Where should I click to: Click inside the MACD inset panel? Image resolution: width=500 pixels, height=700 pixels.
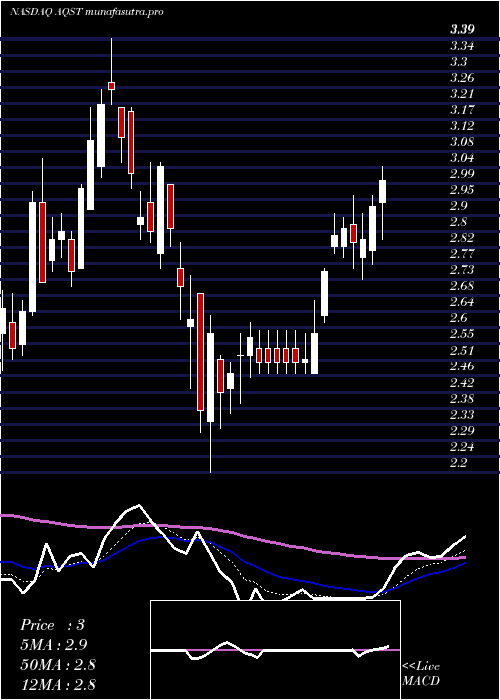click(x=275, y=650)
